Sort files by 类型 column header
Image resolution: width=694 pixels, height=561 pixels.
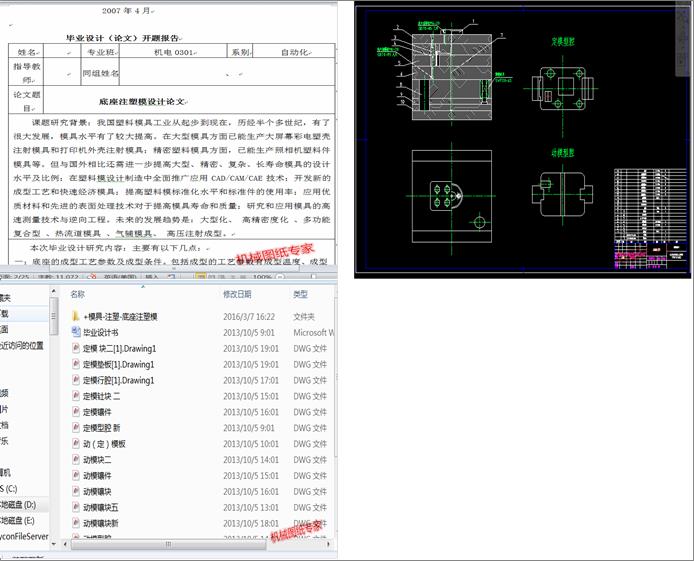(301, 294)
